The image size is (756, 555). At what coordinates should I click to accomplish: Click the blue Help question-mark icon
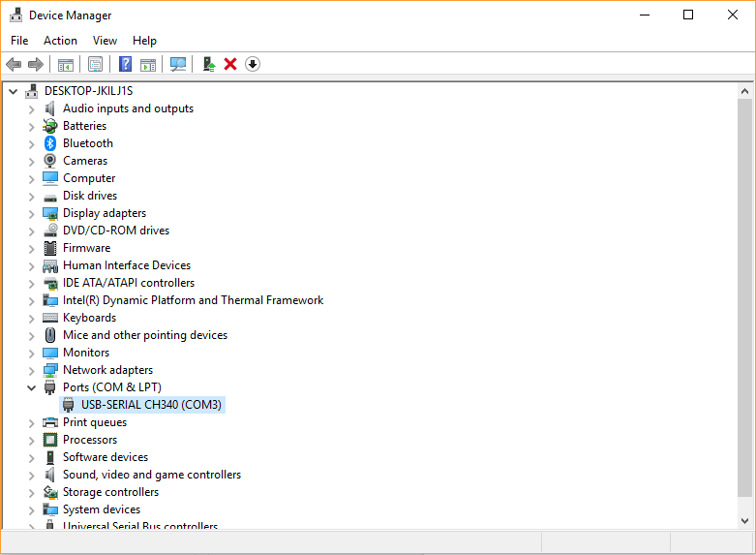126,64
